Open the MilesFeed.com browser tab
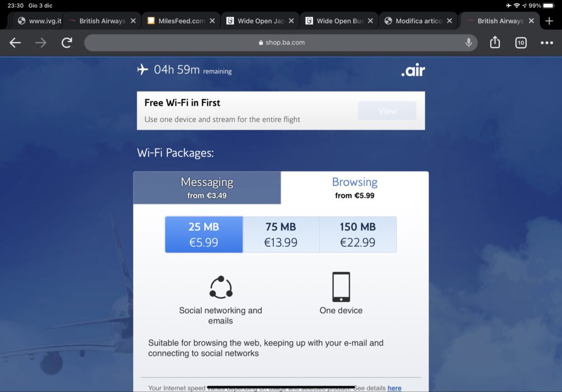This screenshot has width=562, height=392. coord(177,21)
